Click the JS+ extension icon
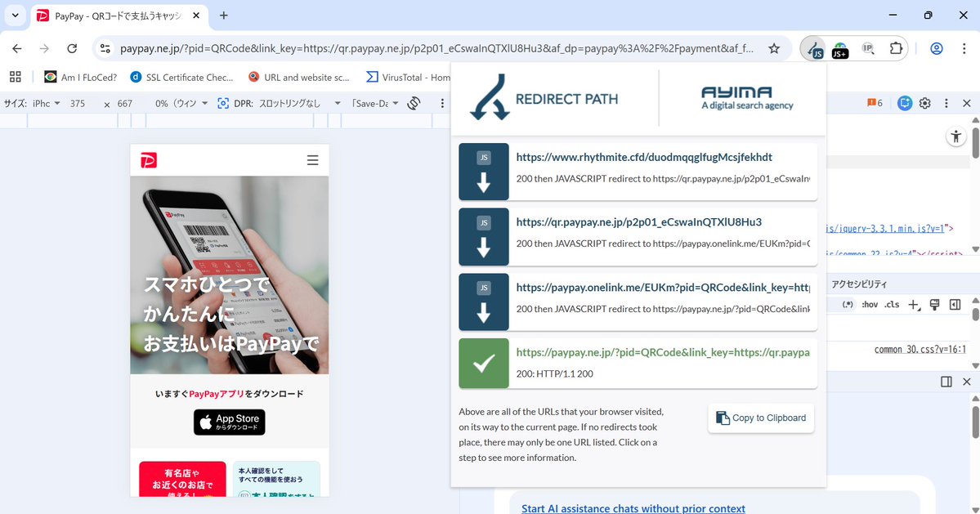980x514 pixels. pyautogui.click(x=840, y=49)
